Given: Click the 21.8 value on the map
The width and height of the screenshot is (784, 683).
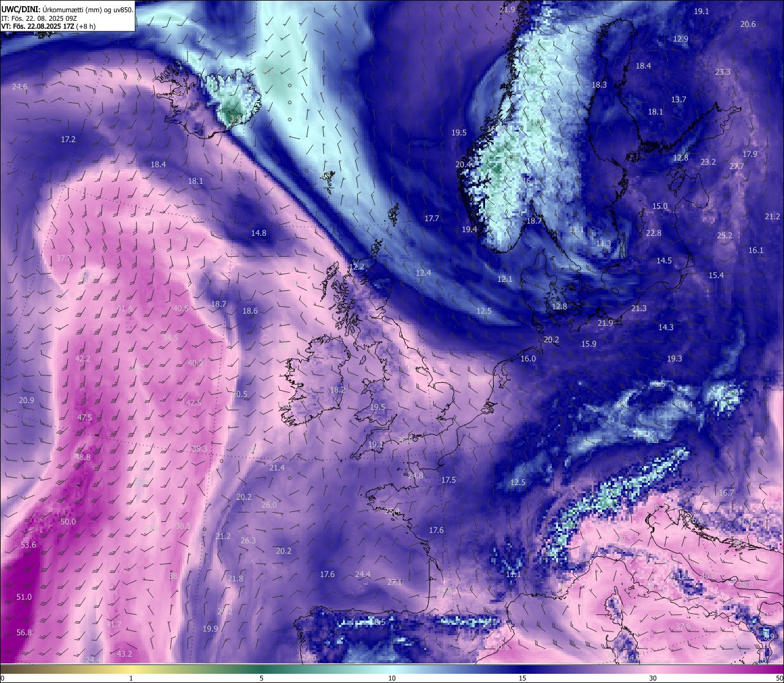Looking at the screenshot, I should click(x=235, y=579).
